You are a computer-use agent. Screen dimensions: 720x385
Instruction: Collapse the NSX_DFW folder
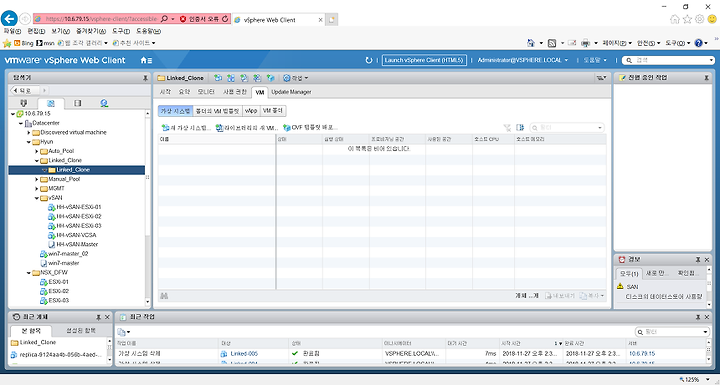[28, 272]
